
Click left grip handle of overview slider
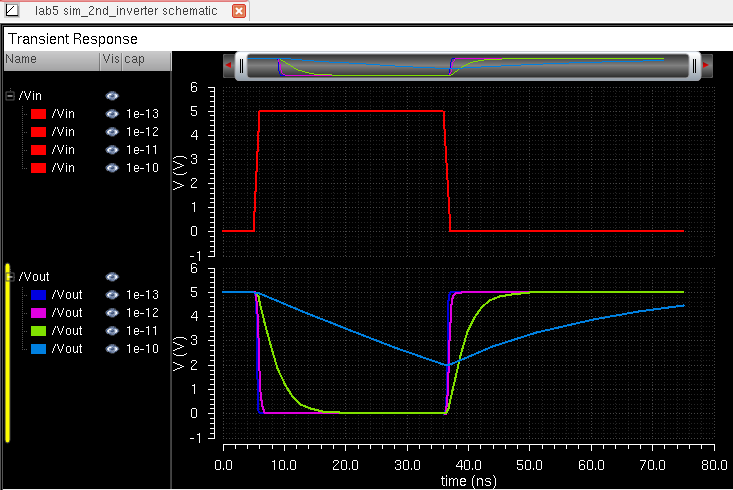point(241,65)
